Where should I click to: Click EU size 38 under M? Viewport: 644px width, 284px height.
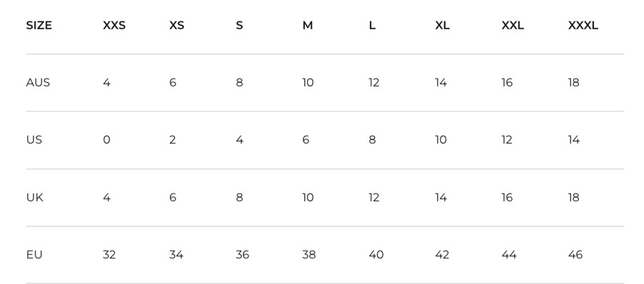pyautogui.click(x=309, y=255)
